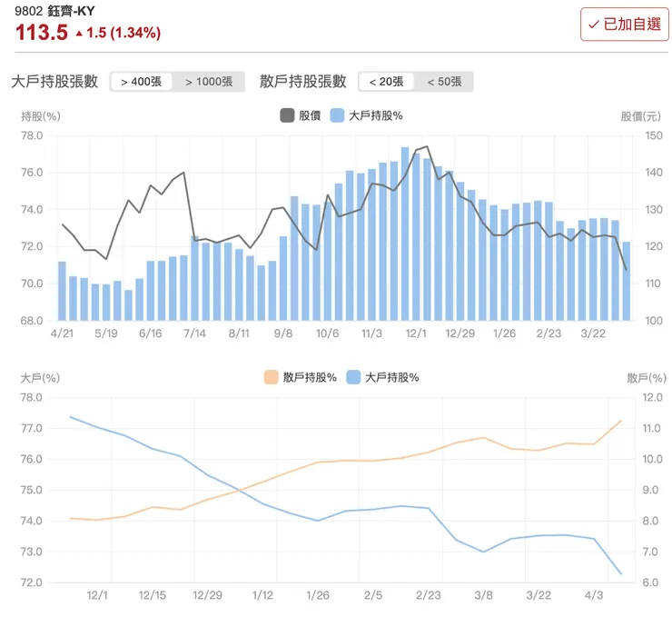
Task: Click the 12/29 date on top chart axis
Action: coord(460,333)
